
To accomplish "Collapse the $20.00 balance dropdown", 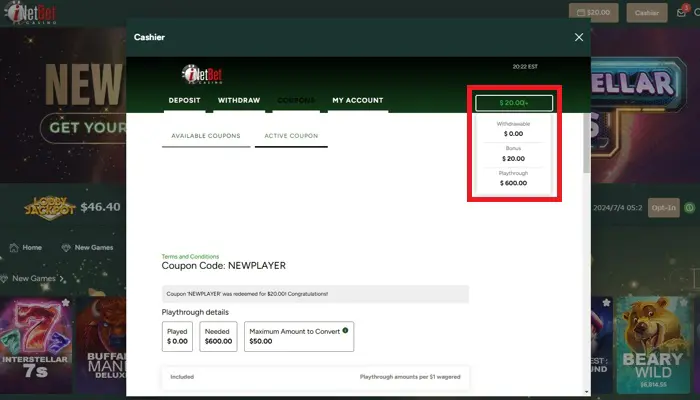I will point(514,103).
